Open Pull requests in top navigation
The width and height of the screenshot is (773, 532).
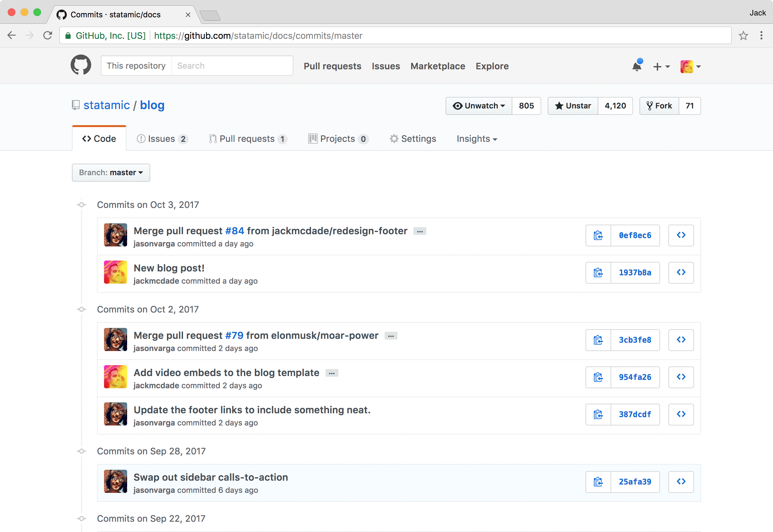pyautogui.click(x=333, y=66)
